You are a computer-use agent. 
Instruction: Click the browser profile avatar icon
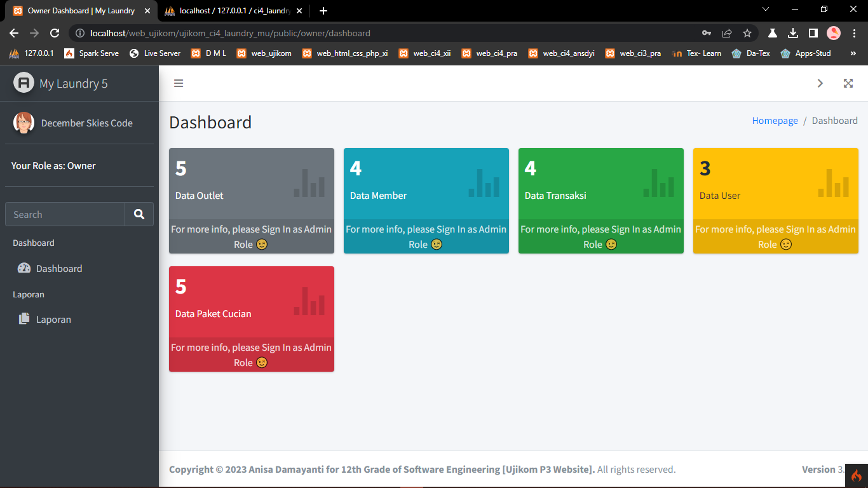(834, 32)
